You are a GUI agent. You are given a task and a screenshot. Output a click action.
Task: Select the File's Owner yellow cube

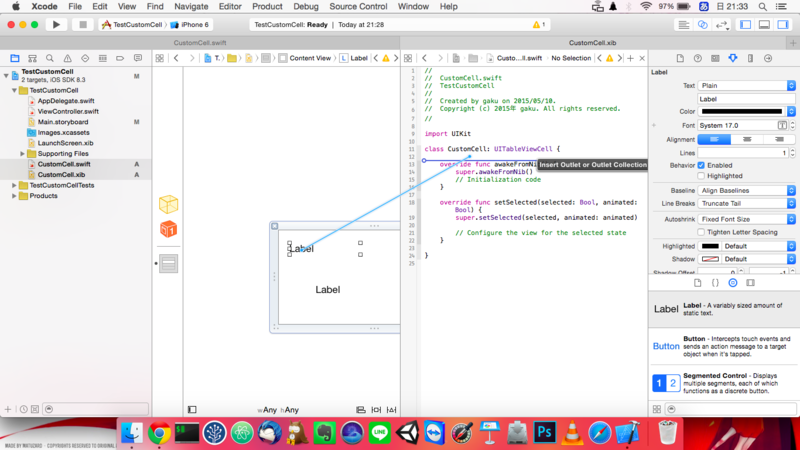point(168,205)
